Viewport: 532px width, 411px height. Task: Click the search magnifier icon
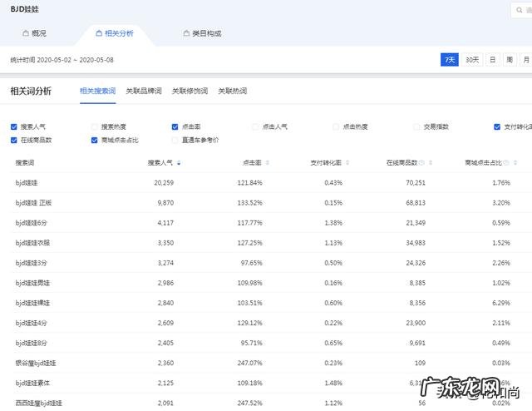(x=519, y=10)
